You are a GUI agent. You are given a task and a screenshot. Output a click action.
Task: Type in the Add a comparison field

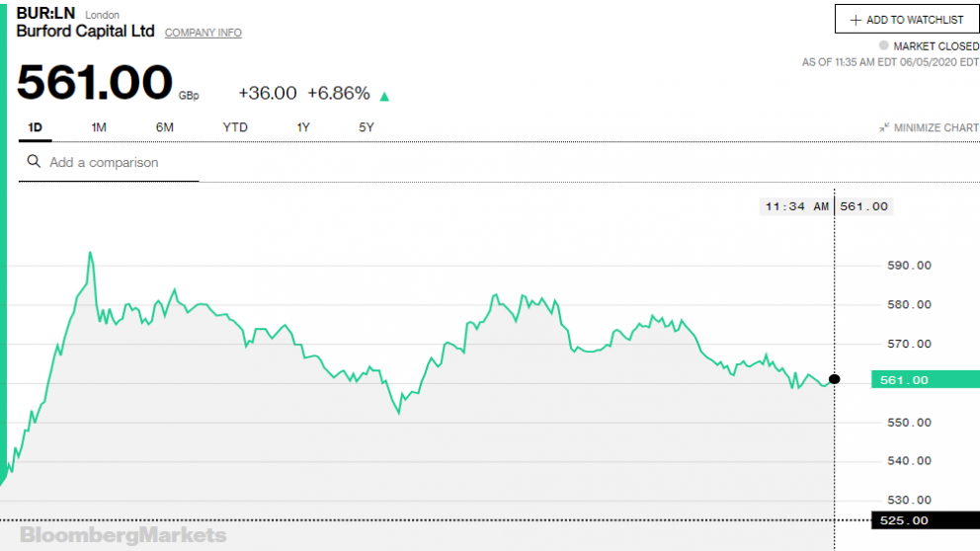[119, 162]
